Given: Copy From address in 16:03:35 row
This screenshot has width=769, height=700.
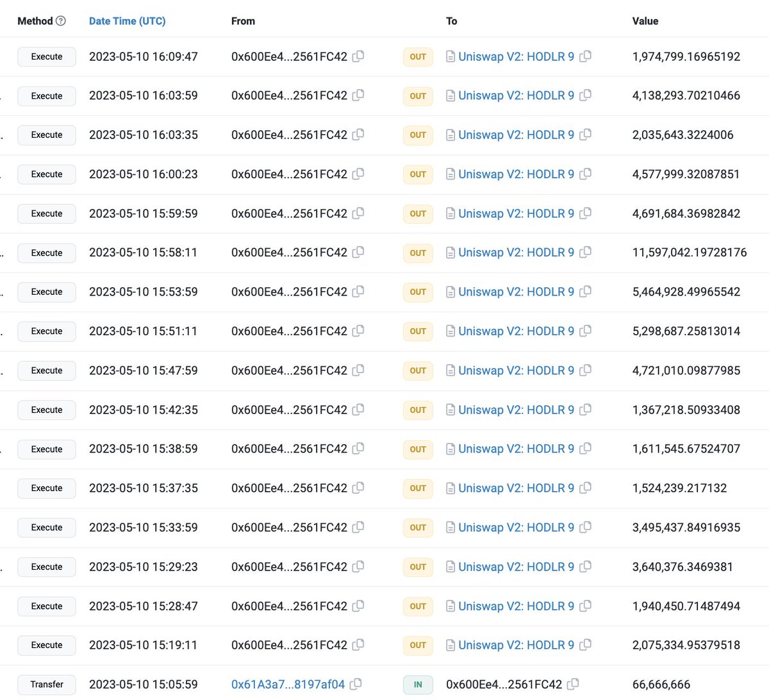Looking at the screenshot, I should click(358, 135).
